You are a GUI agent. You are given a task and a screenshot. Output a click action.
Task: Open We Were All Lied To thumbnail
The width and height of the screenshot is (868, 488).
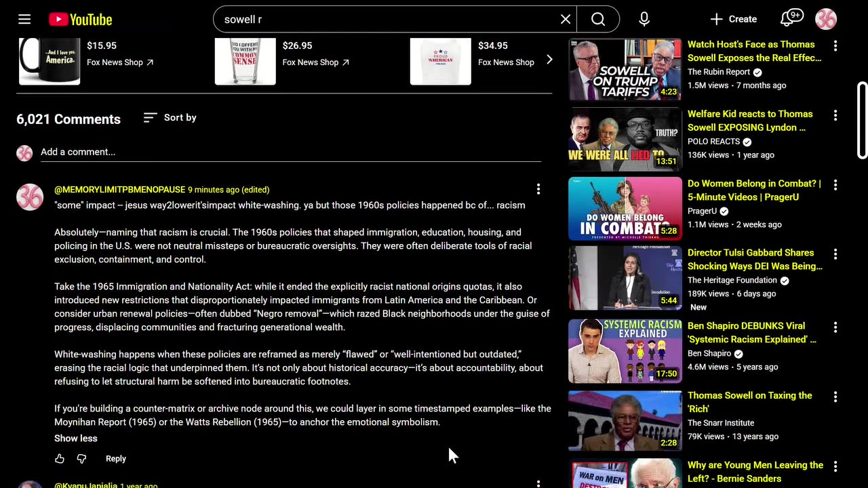625,139
